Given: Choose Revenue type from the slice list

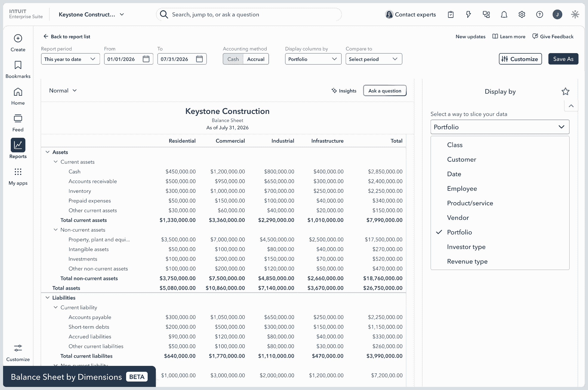Looking at the screenshot, I should pyautogui.click(x=500, y=261).
